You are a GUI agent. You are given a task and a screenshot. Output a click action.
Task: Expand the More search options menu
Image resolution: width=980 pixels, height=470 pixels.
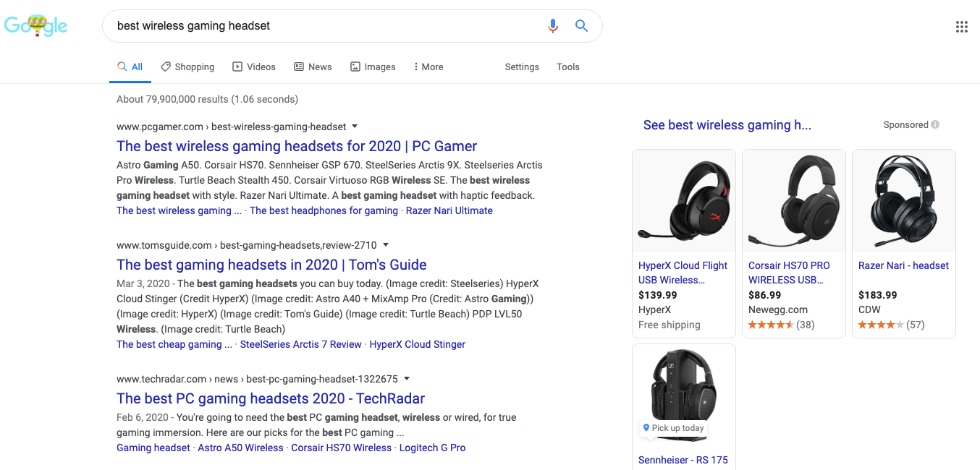[x=428, y=67]
